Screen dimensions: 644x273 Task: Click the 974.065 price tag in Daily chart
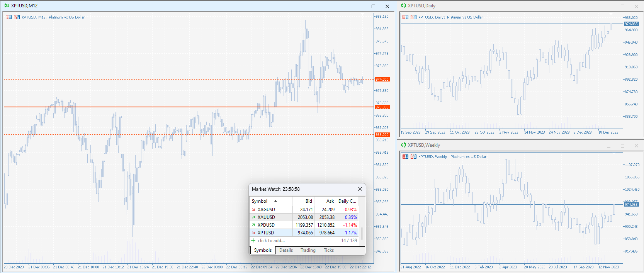pyautogui.click(x=631, y=24)
